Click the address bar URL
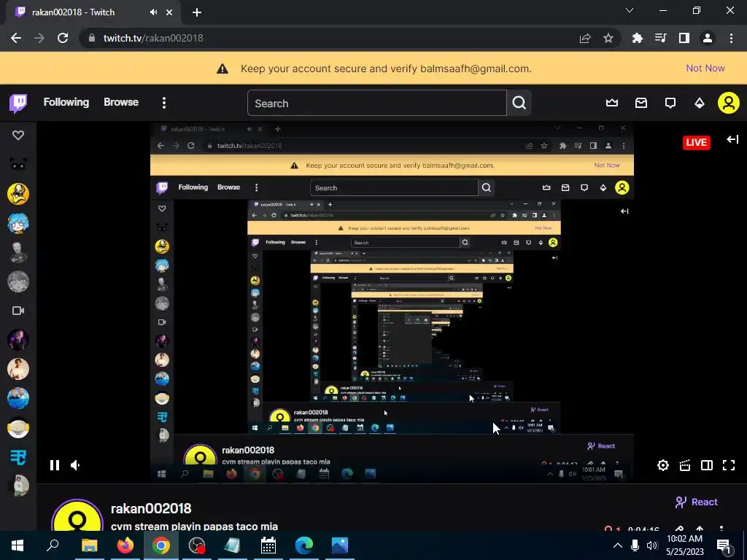The image size is (747, 560). [153, 38]
